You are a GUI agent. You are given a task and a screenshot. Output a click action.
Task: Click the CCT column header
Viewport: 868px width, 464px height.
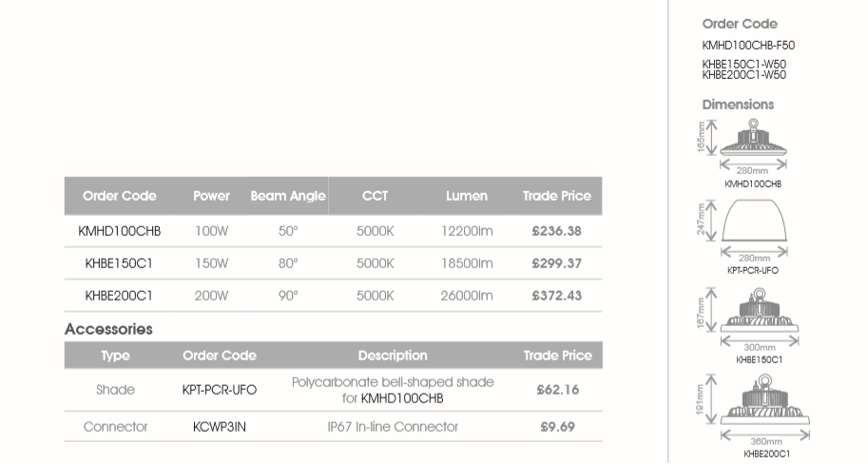pos(375,196)
